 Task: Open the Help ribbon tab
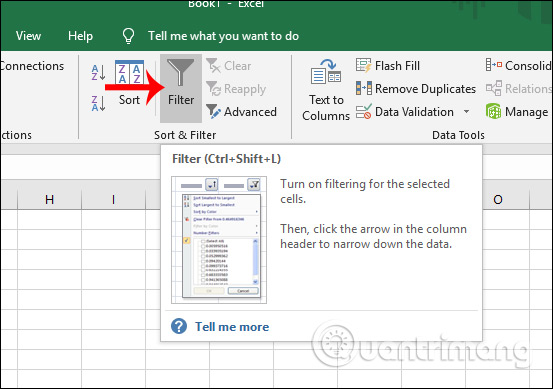(x=80, y=36)
